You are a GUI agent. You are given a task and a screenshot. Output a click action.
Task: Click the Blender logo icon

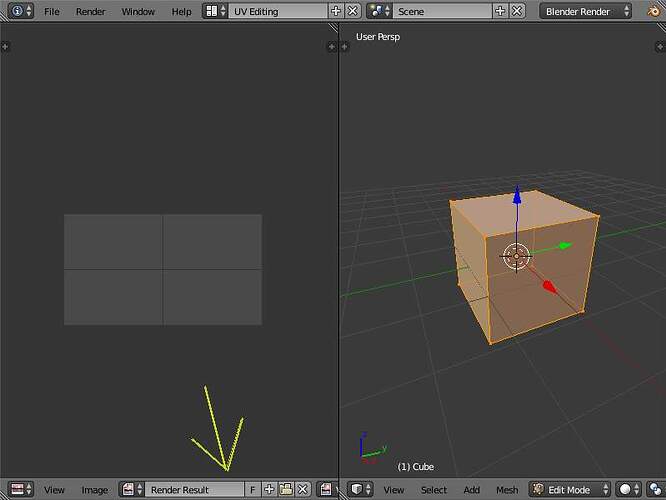tap(655, 11)
